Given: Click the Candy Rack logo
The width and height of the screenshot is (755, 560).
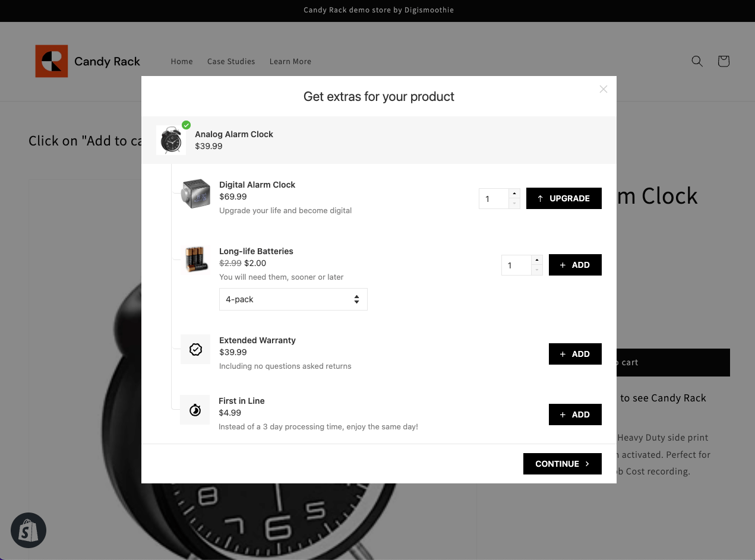Looking at the screenshot, I should click(x=88, y=61).
